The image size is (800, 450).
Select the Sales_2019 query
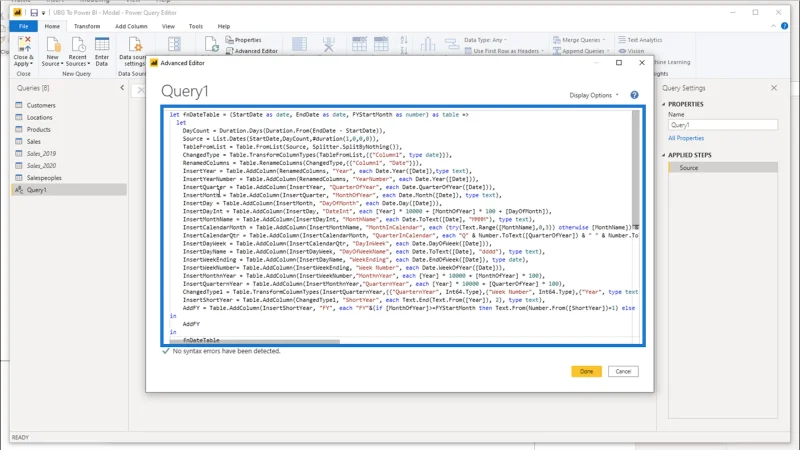pyautogui.click(x=68, y=154)
